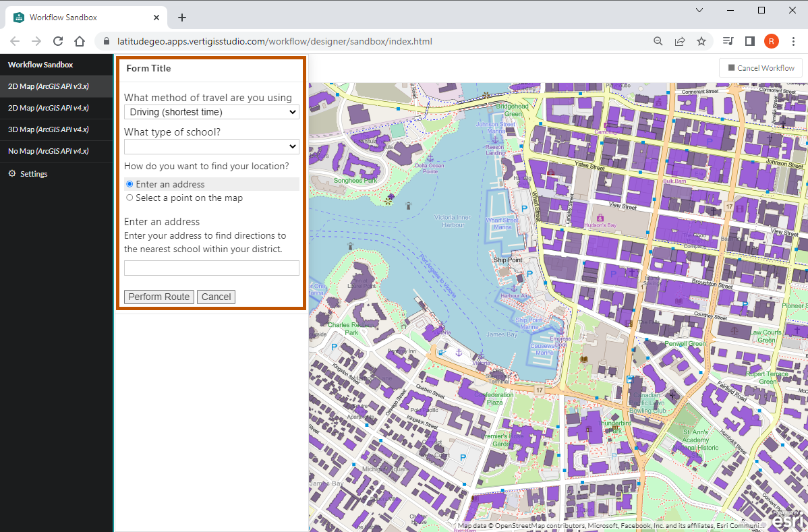The image size is (808, 532).
Task: Choose 'Select a point on the map' option
Action: coord(130,198)
